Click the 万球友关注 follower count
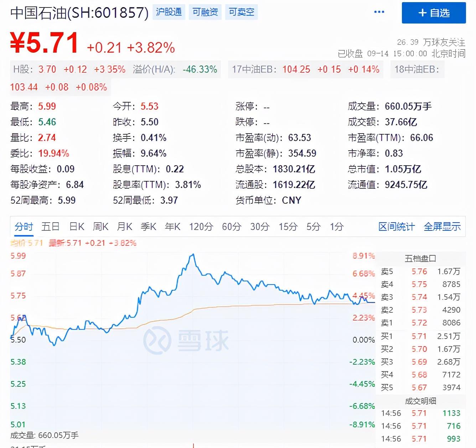This screenshot has width=476, height=448. click(x=431, y=42)
